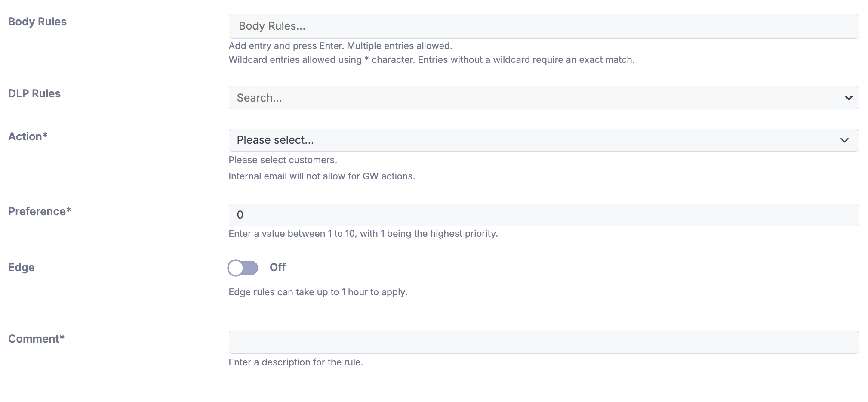Click the 'Enter a value between 1 to 10' hint
This screenshot has width=868, height=402.
(x=363, y=234)
